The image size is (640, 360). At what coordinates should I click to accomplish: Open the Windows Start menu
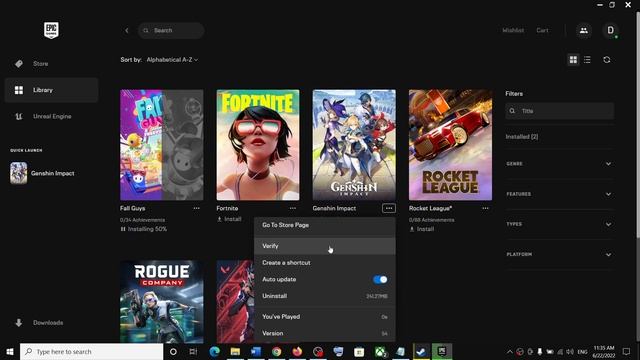pyautogui.click(x=10, y=351)
